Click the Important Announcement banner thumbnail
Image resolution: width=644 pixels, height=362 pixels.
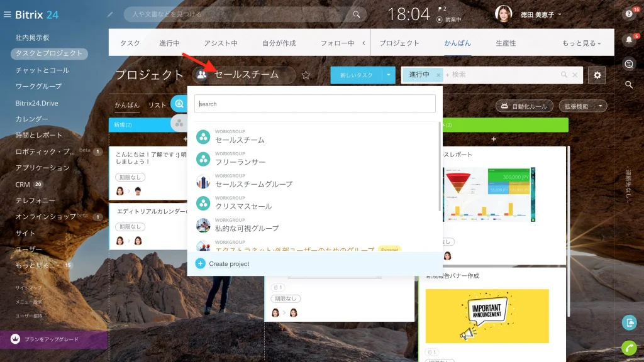coord(487,316)
